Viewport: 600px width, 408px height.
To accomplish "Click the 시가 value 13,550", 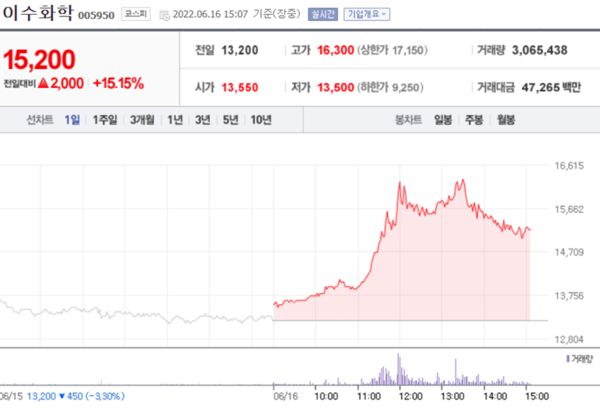I will [240, 87].
